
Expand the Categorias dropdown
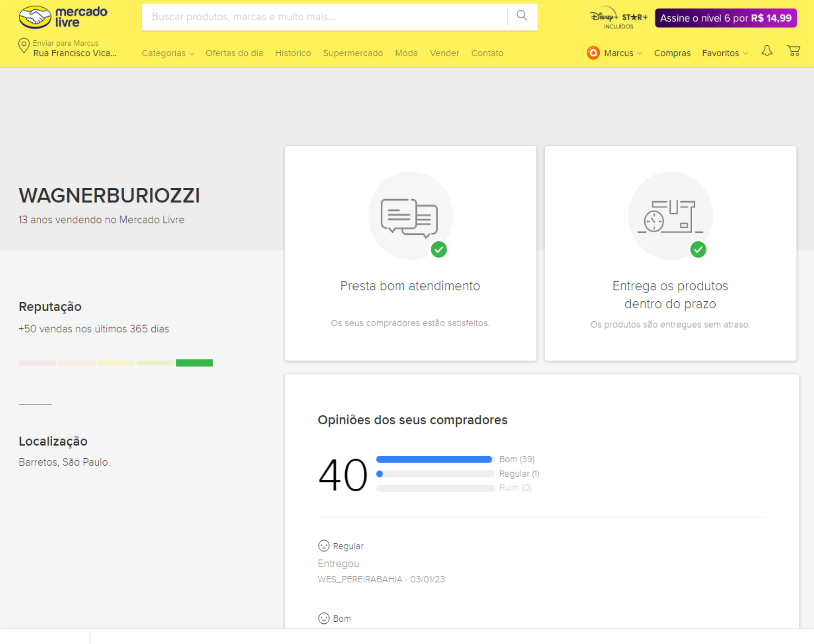(x=168, y=53)
